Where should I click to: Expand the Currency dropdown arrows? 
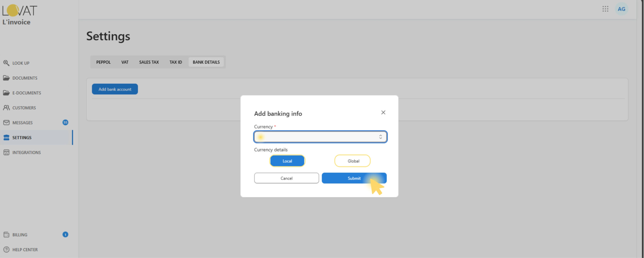click(380, 137)
